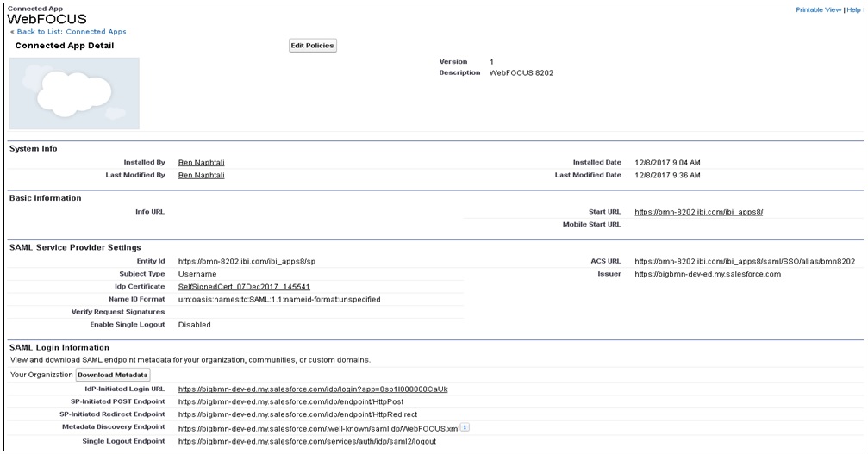Select the Single Logout Endpoint URL
The image size is (868, 454).
click(307, 441)
